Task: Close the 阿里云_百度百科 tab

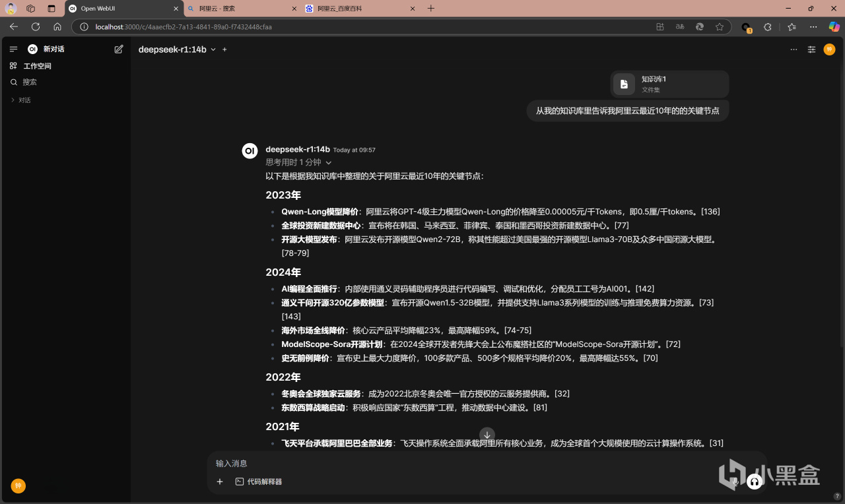Action: [413, 9]
